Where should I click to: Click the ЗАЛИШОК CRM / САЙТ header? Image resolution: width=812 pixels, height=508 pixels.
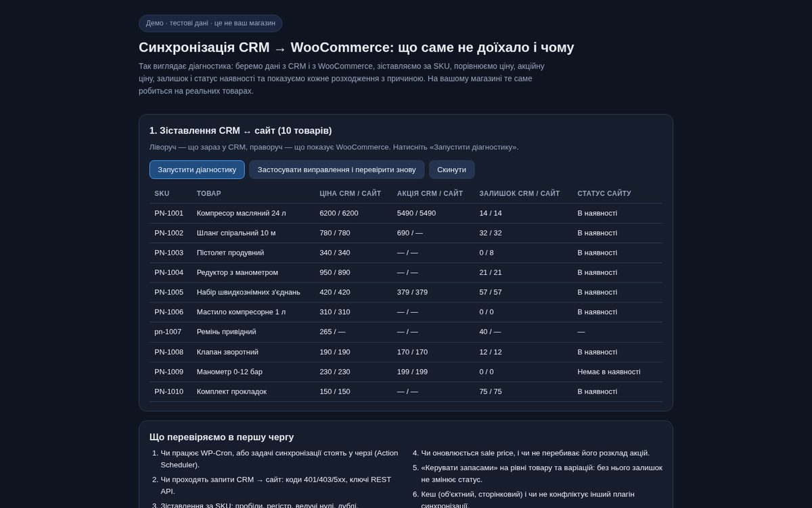[520, 194]
